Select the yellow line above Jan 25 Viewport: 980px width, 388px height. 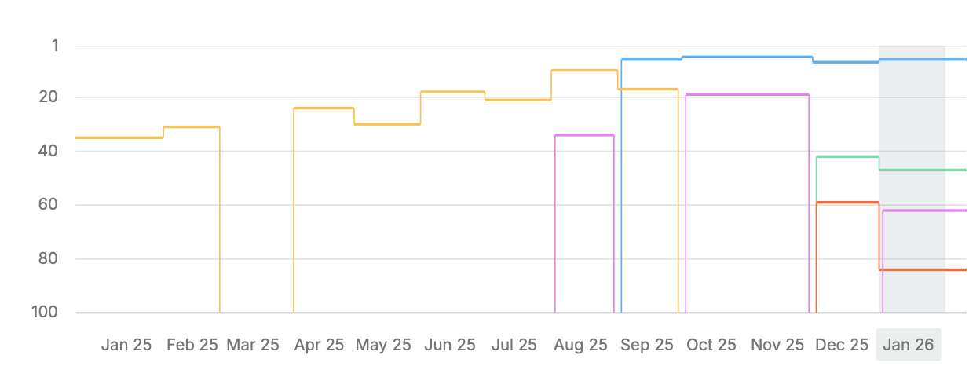coord(118,137)
